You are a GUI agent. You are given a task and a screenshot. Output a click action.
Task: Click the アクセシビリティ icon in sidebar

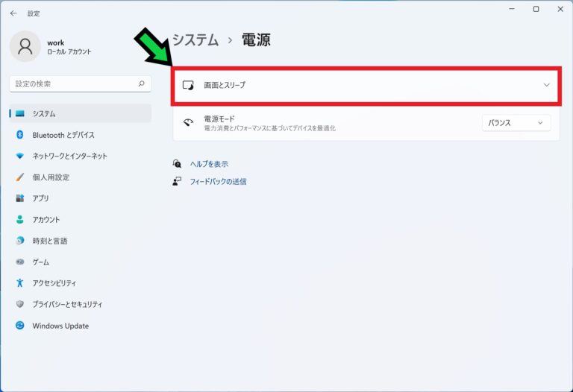[20, 283]
